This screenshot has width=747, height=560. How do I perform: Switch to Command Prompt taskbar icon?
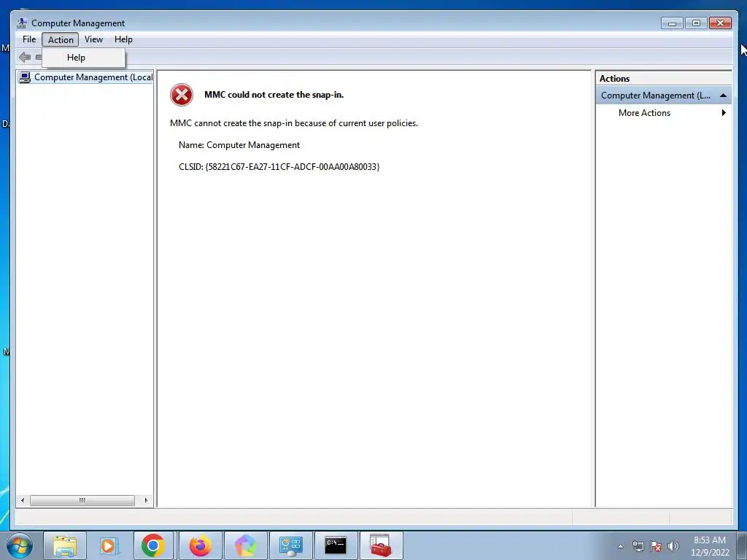point(336,545)
